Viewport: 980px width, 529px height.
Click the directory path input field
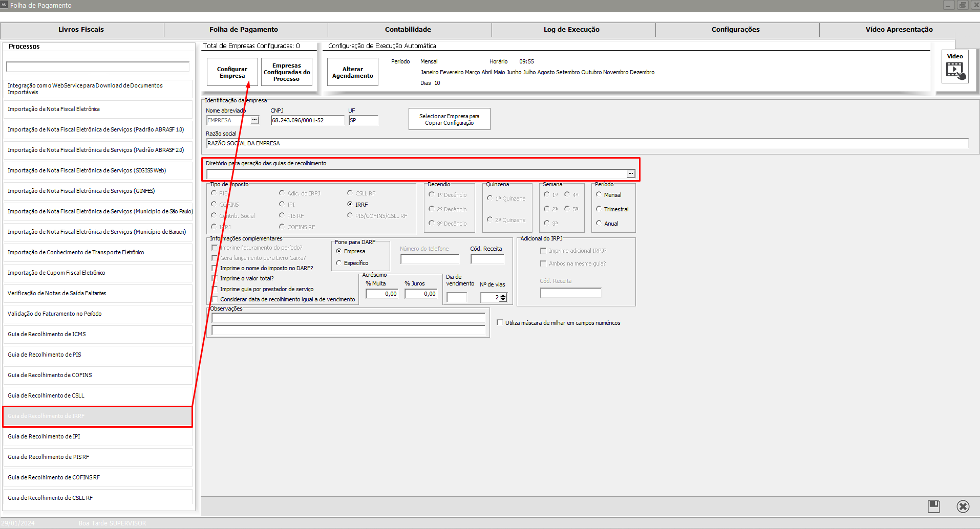coord(416,174)
